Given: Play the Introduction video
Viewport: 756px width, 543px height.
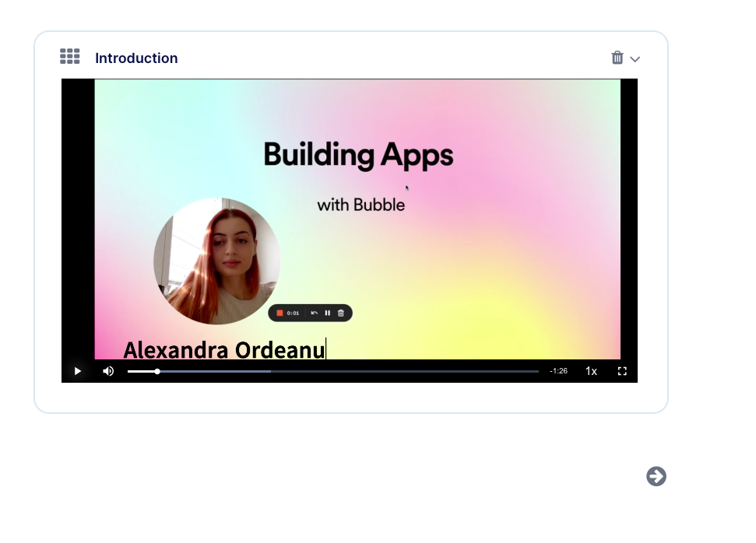Looking at the screenshot, I should click(78, 371).
